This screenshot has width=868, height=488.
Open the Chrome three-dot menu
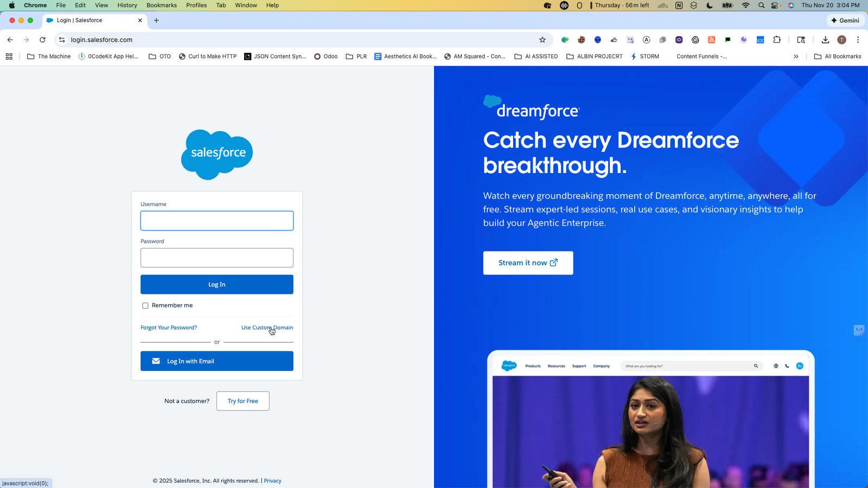click(858, 40)
